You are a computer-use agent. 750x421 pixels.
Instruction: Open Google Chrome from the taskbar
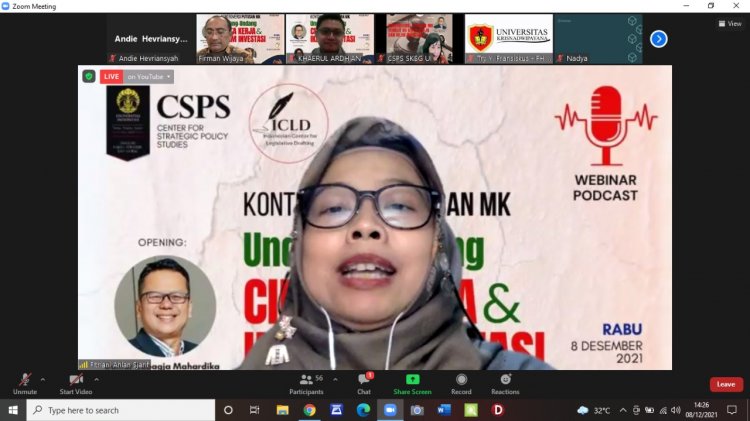click(309, 410)
